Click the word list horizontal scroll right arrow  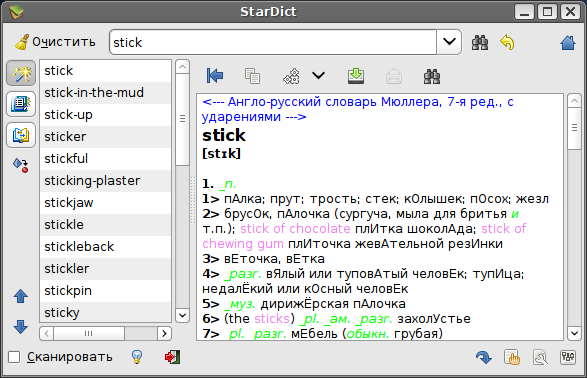[x=164, y=333]
